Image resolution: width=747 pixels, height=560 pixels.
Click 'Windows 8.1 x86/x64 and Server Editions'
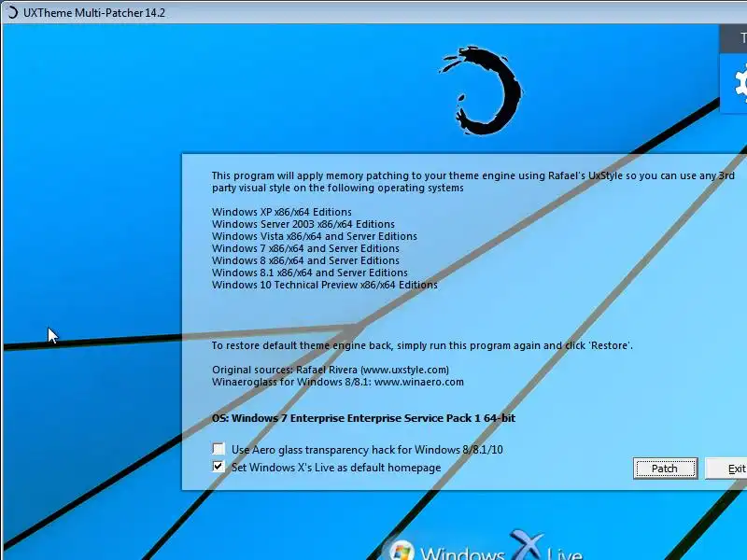click(310, 273)
